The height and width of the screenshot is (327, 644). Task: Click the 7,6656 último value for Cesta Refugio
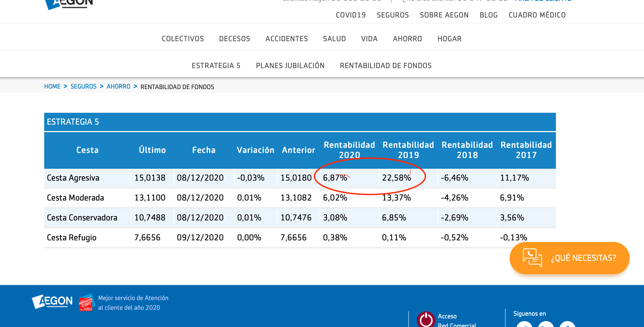(x=147, y=238)
